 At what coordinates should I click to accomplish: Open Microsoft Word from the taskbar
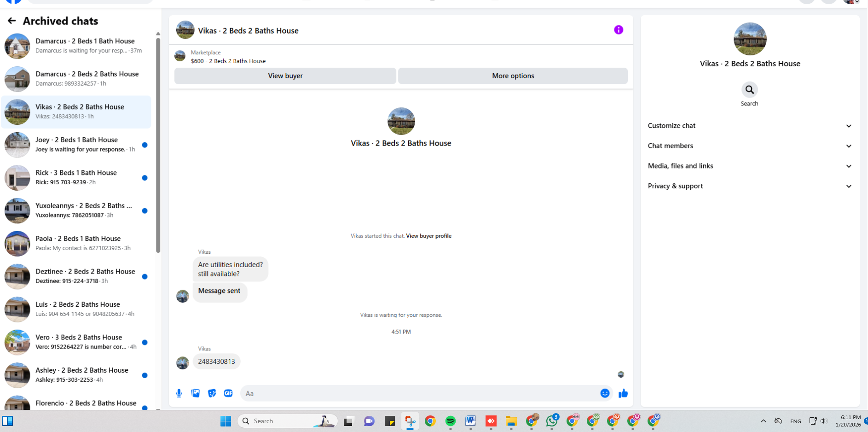point(470,421)
